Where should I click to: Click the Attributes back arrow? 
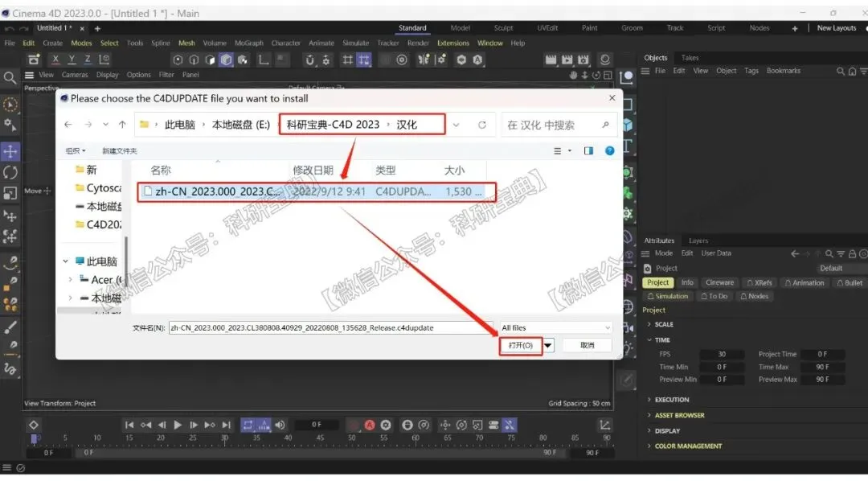[x=795, y=254]
